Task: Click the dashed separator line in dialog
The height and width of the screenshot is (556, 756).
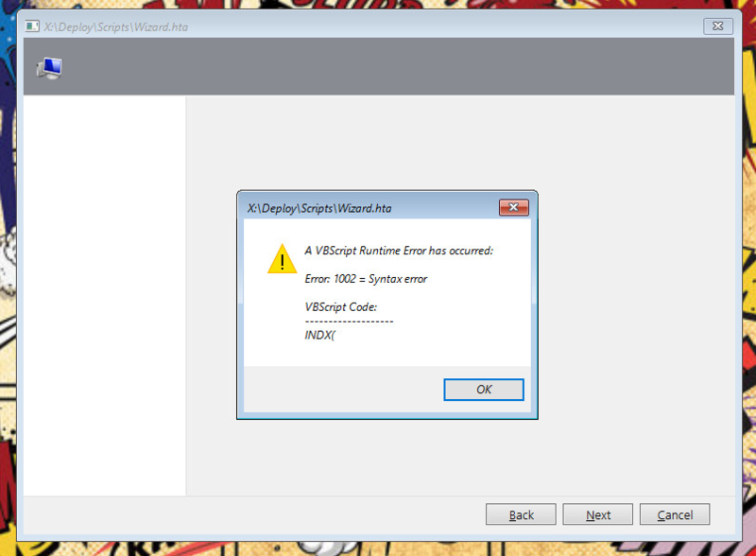Action: point(349,321)
